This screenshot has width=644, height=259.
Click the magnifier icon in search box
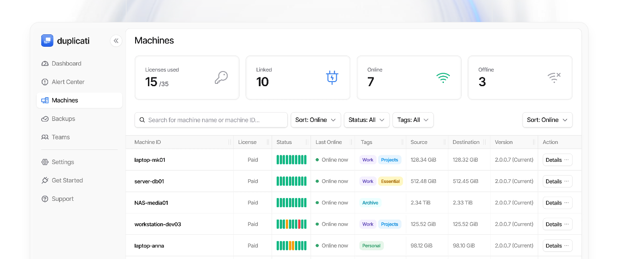[142, 120]
